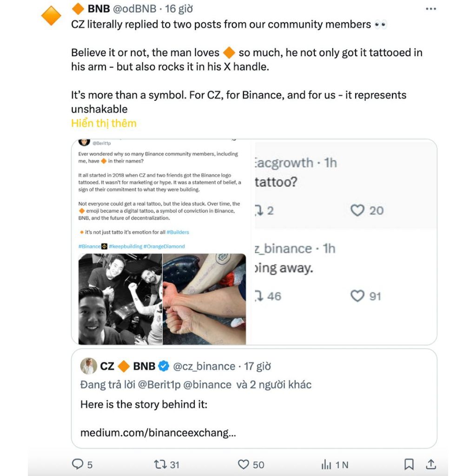Viewport: 476px width, 476px height.
Task: Open @cz_binance handle in quoted post
Action: coord(204,366)
